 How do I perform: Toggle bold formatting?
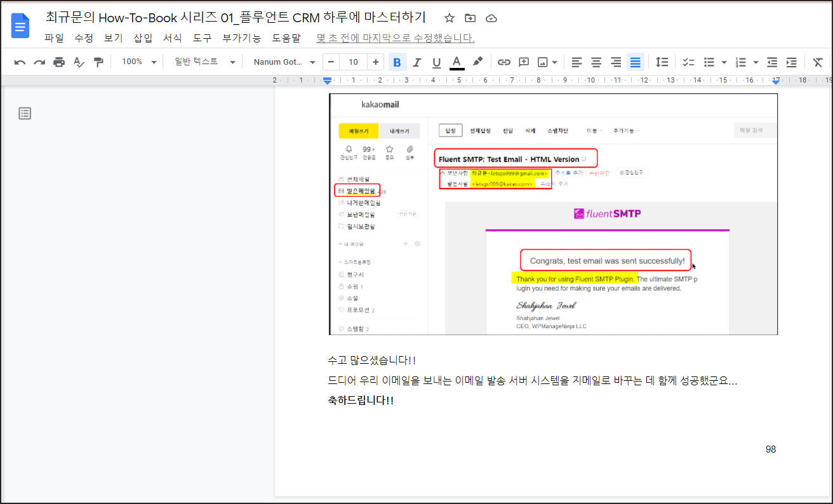tap(397, 62)
